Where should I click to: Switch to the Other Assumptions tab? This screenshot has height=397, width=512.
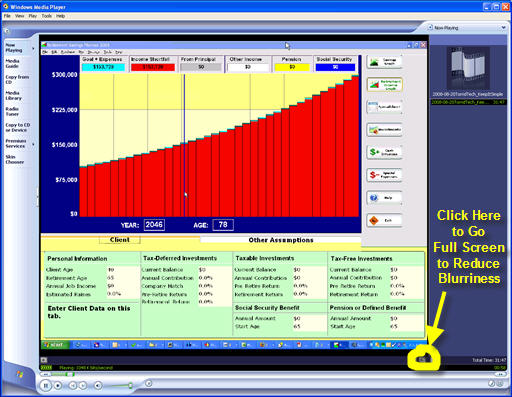click(281, 240)
